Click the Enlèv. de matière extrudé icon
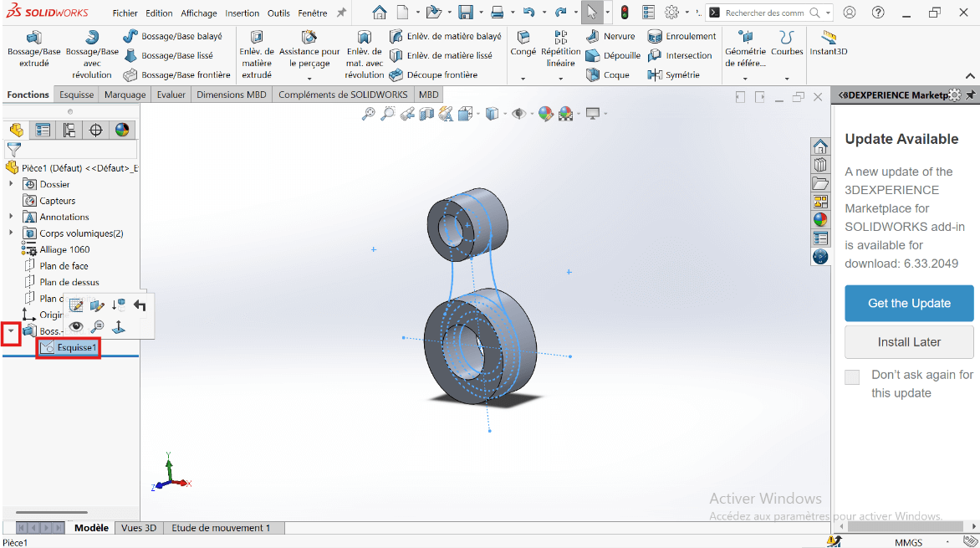The height and width of the screenshot is (548, 980). pyautogui.click(x=256, y=38)
